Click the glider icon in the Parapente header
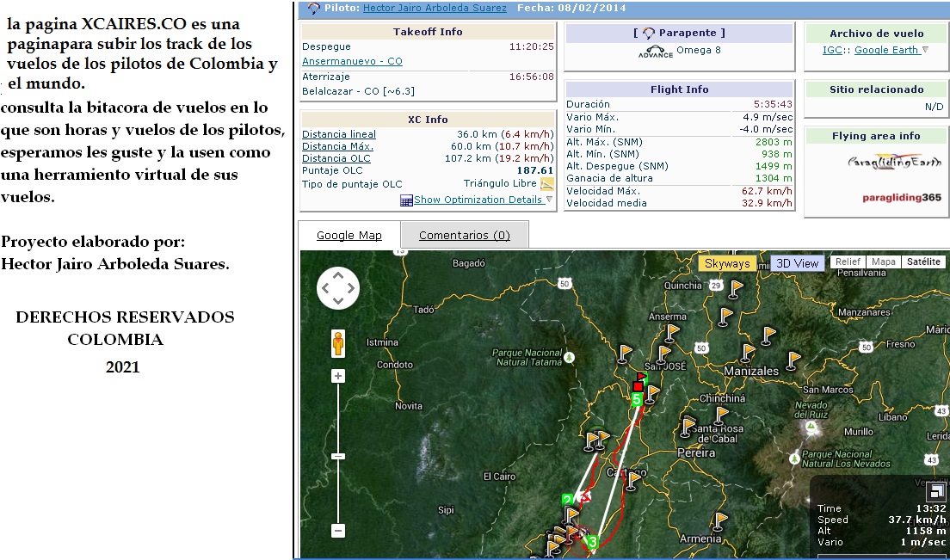 click(x=649, y=34)
